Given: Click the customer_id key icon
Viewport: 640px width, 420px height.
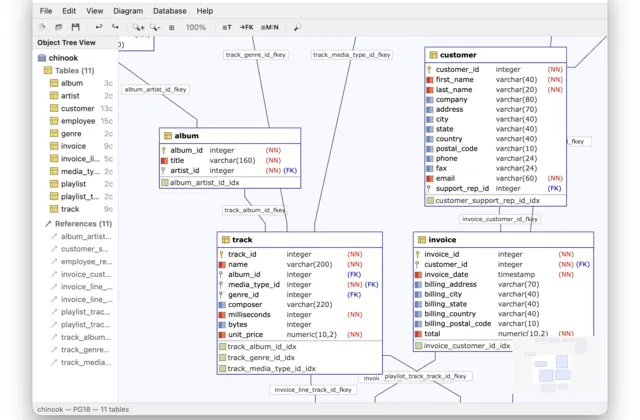Looking at the screenshot, I should pos(429,69).
